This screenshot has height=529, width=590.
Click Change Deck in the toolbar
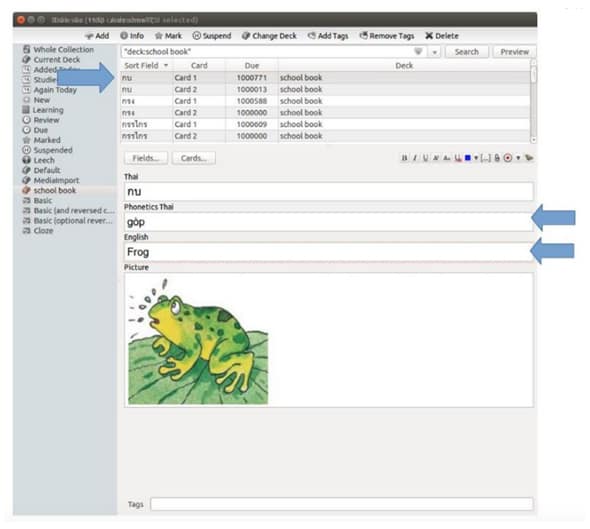[x=269, y=36]
